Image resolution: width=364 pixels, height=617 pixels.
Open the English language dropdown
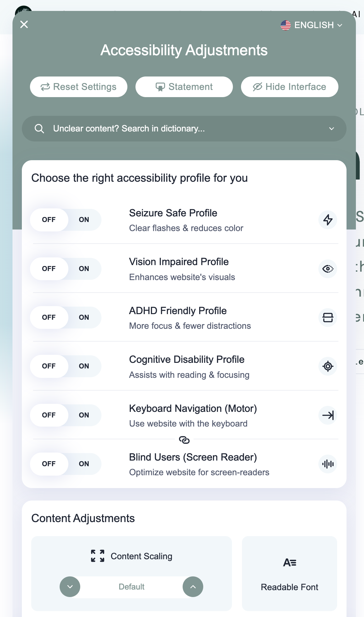click(x=312, y=25)
